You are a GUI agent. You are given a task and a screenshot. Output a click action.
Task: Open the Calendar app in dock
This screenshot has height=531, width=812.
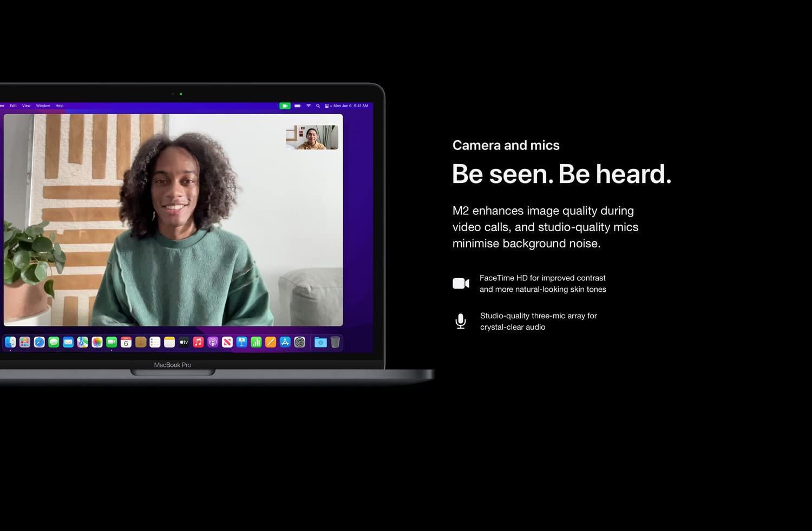pyautogui.click(x=126, y=342)
